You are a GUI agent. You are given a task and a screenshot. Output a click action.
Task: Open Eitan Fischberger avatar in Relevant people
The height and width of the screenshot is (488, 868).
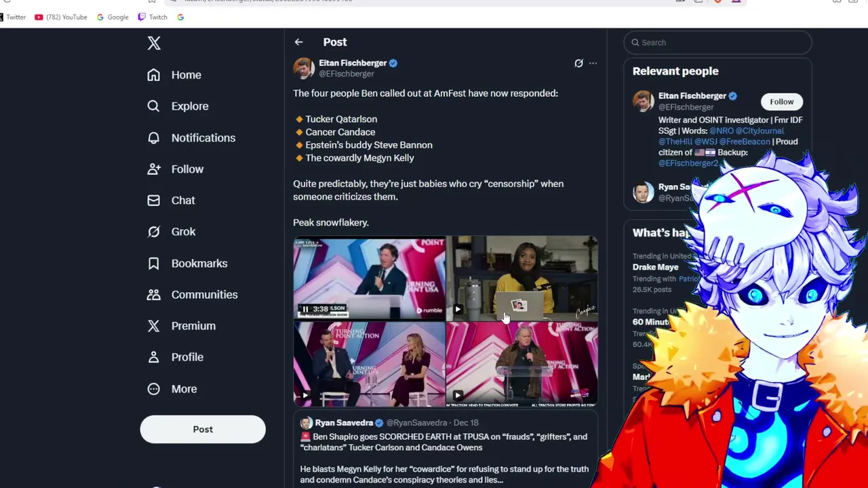tap(644, 102)
